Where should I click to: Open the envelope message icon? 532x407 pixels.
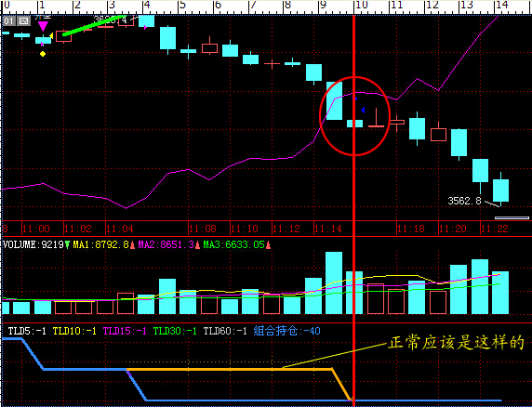(x=23, y=21)
